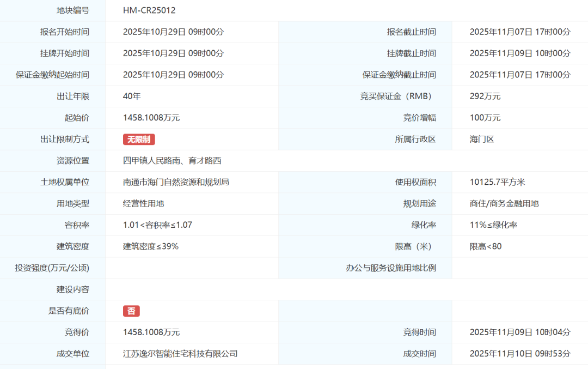
Task: Select the parcel number HM-CR25012
Action: point(149,10)
